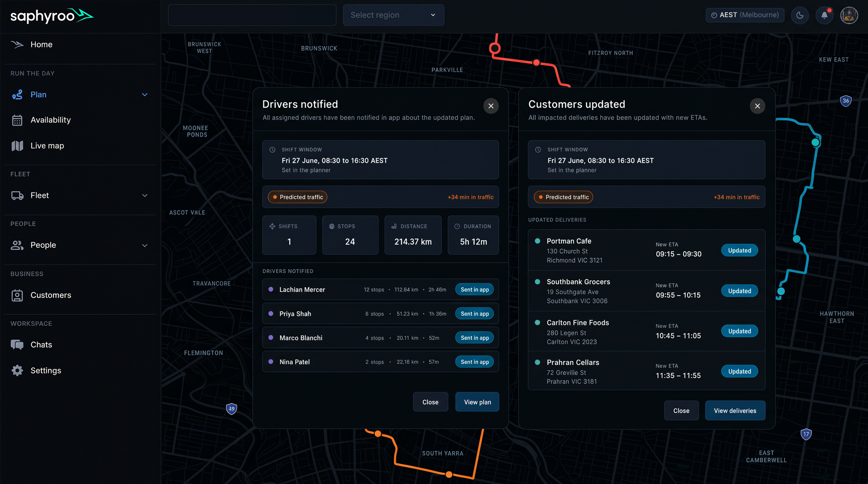Click the Live map icon

click(17, 146)
